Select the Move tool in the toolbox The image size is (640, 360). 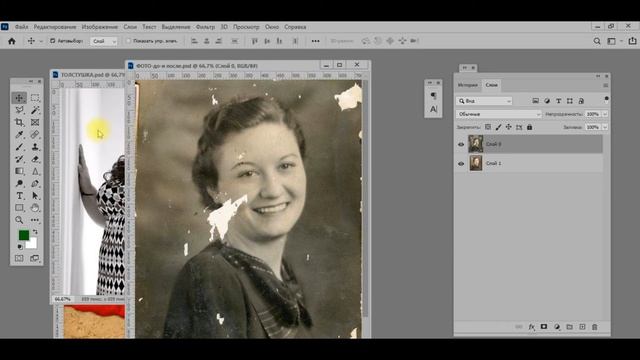tap(19, 98)
